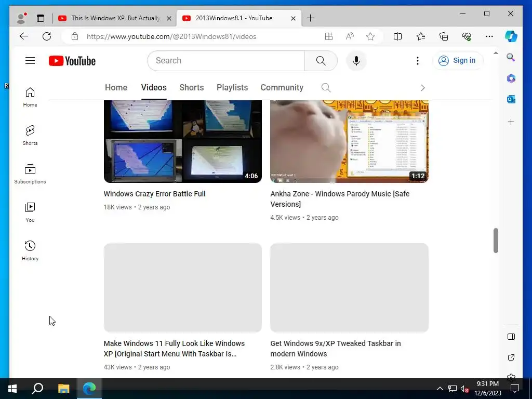Switch to Playlists tab
This screenshot has width=532, height=399.
pos(232,87)
